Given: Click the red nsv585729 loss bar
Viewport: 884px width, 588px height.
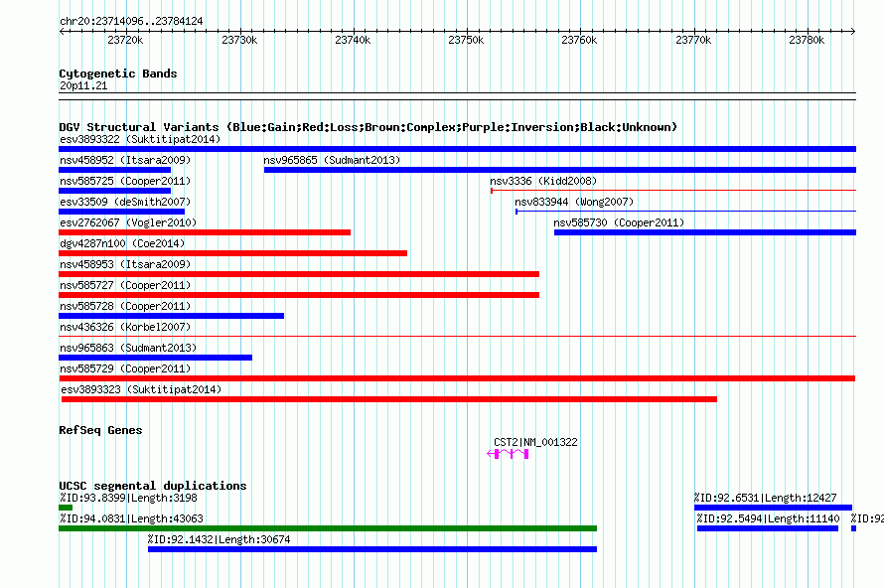Looking at the screenshot, I should click(457, 378).
